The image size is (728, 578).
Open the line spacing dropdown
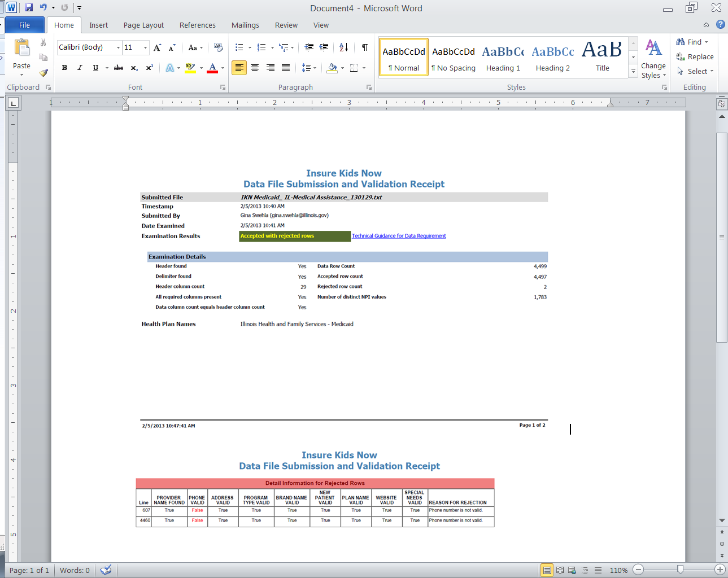(x=308, y=68)
